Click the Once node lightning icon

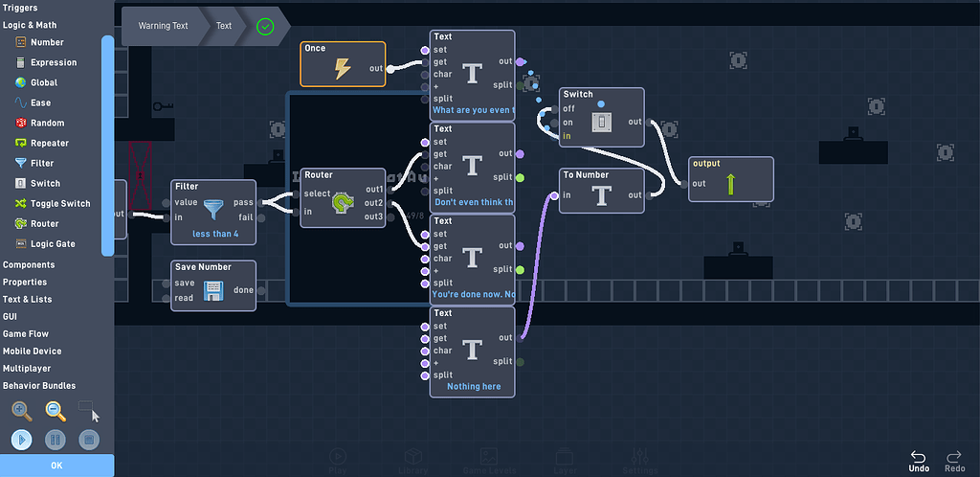[x=343, y=69]
